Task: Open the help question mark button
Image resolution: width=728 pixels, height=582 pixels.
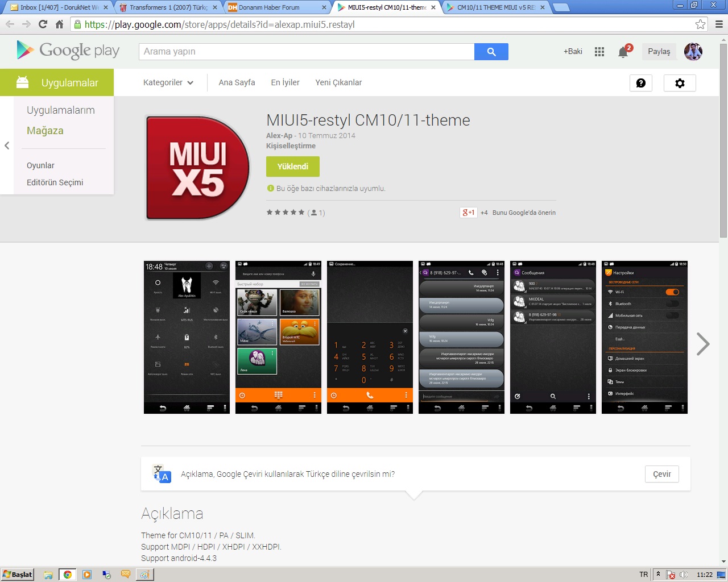Action: (641, 83)
